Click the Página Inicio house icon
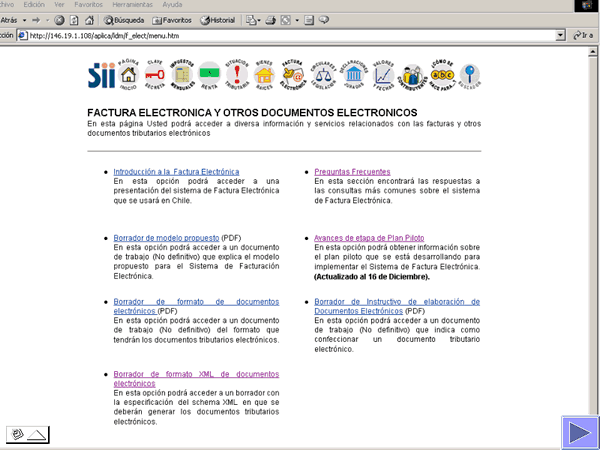 click(x=127, y=75)
